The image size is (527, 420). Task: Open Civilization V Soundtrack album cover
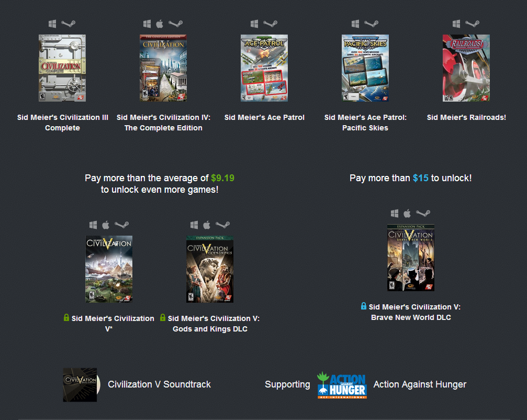(x=82, y=385)
